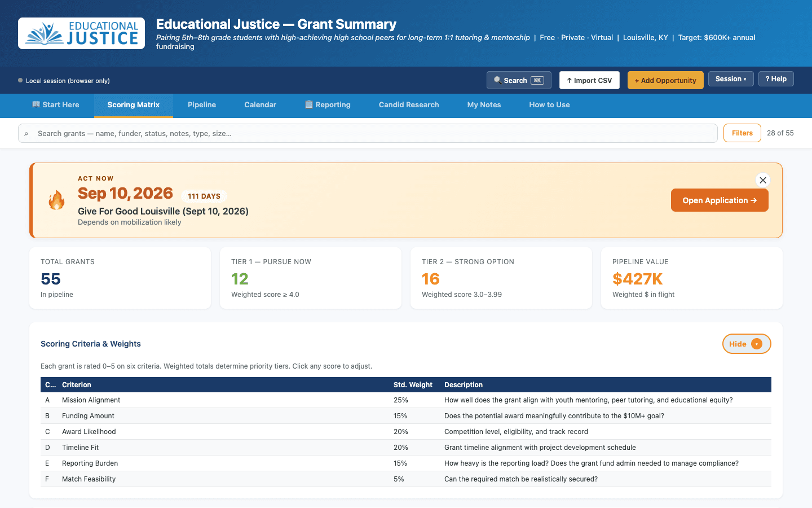
Task: Click the fire icon in Act Now banner
Action: coord(56,200)
